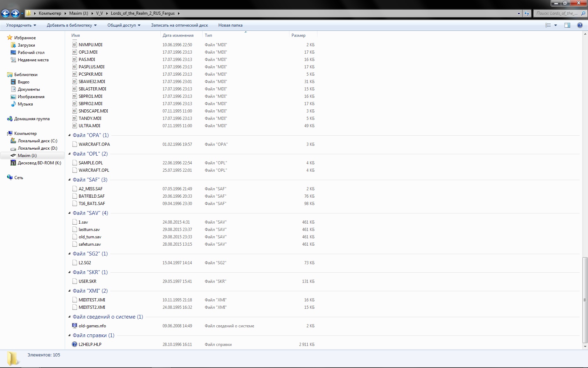The image size is (588, 368).
Task: Click the NVMPU.MDI file icon
Action: pos(75,45)
